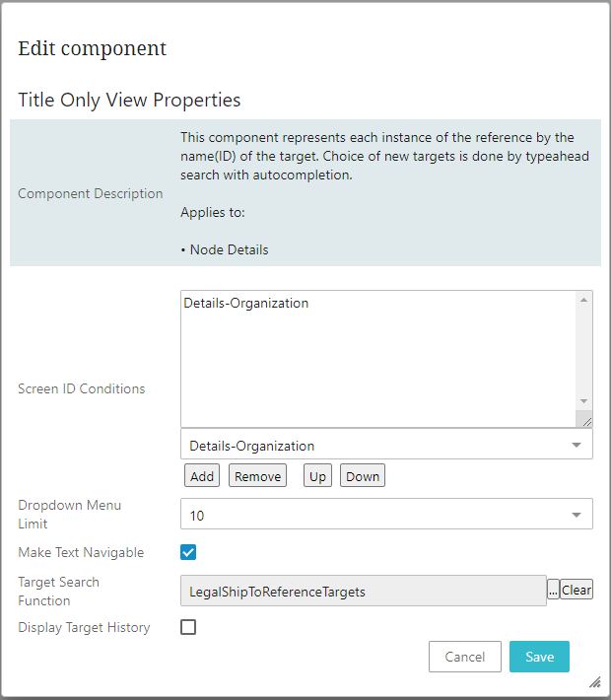Click the conditions list scroll down arrow

(584, 400)
